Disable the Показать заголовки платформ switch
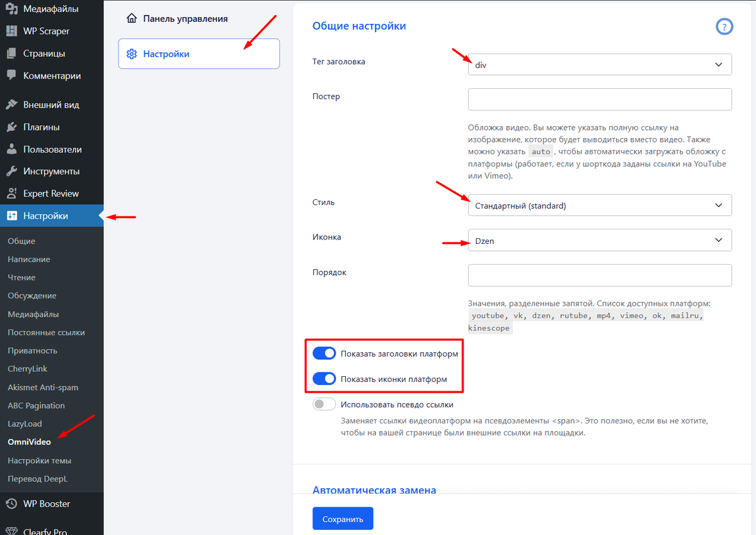 coord(324,354)
